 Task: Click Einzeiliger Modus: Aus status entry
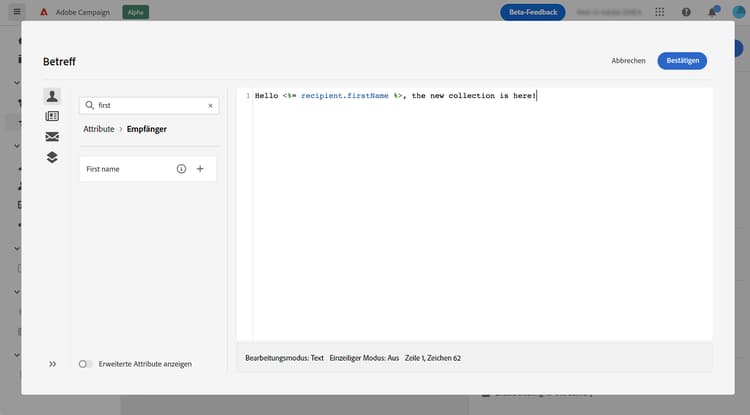364,358
